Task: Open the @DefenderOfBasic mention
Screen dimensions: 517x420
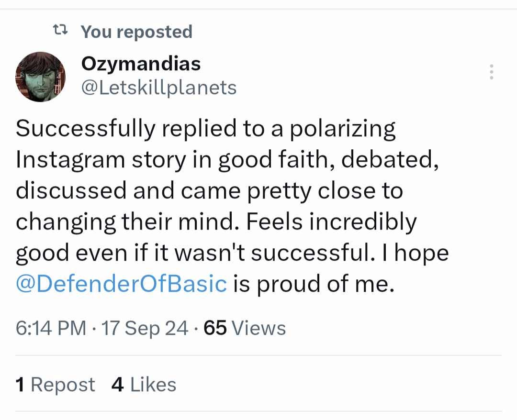Action: pos(121,284)
